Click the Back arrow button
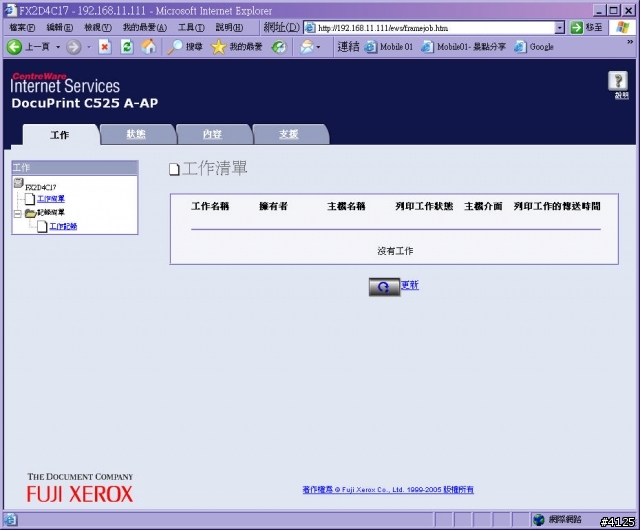The width and height of the screenshot is (640, 530). click(14, 47)
